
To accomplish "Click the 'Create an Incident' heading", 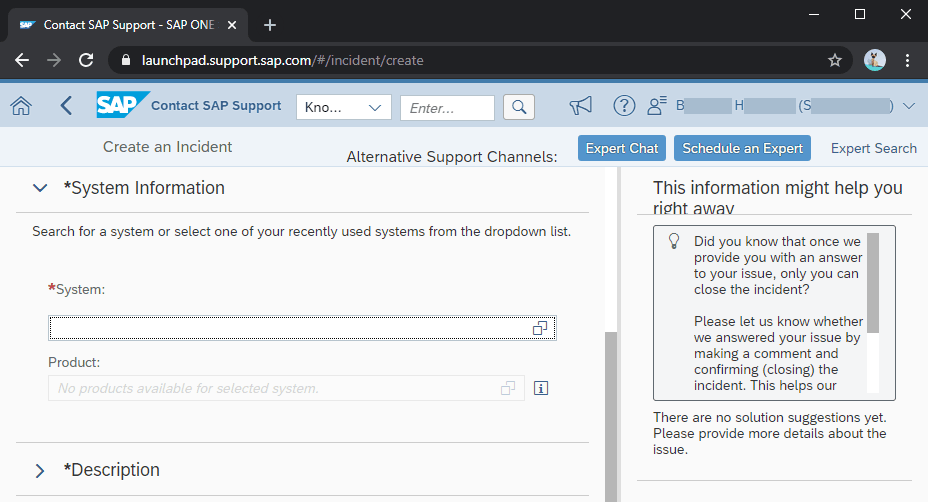I will pyautogui.click(x=167, y=147).
